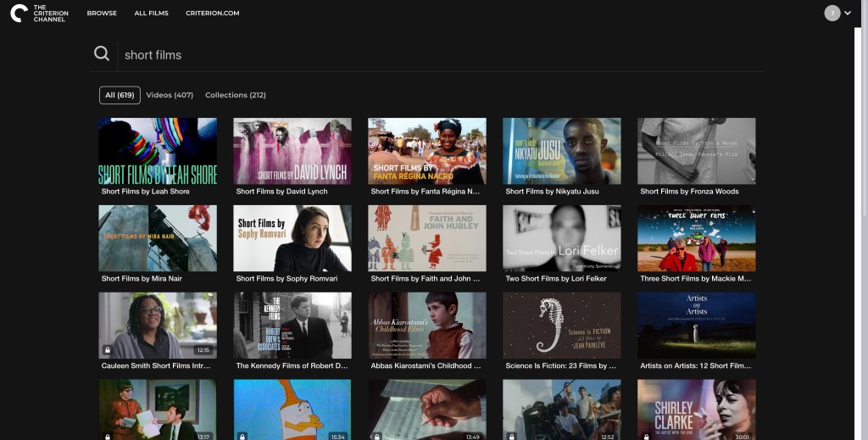The image size is (868, 440).
Task: Switch to the Videos (407) tab
Action: click(170, 95)
